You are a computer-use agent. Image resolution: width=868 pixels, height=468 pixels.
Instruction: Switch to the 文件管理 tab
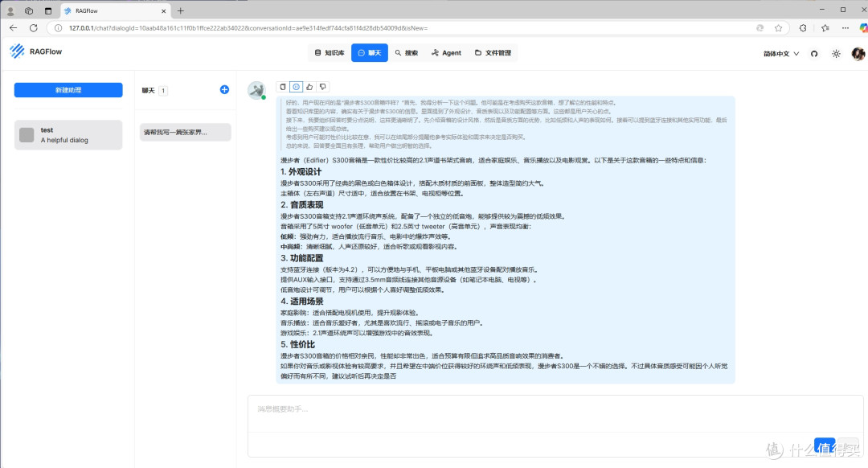click(x=493, y=52)
